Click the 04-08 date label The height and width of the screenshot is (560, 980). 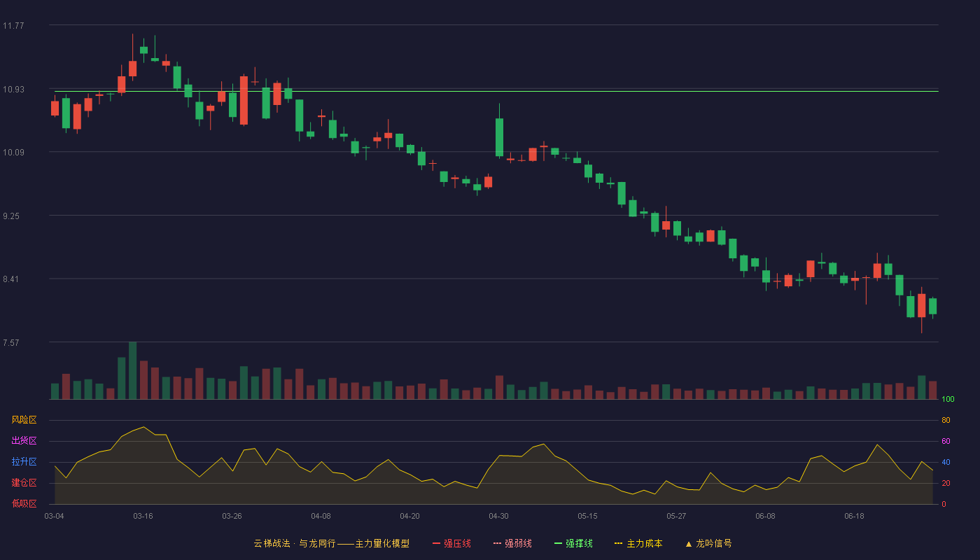[321, 516]
